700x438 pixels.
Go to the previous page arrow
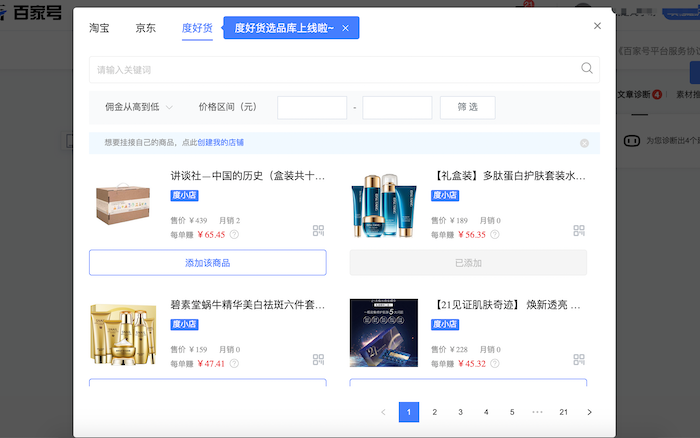[x=383, y=412]
